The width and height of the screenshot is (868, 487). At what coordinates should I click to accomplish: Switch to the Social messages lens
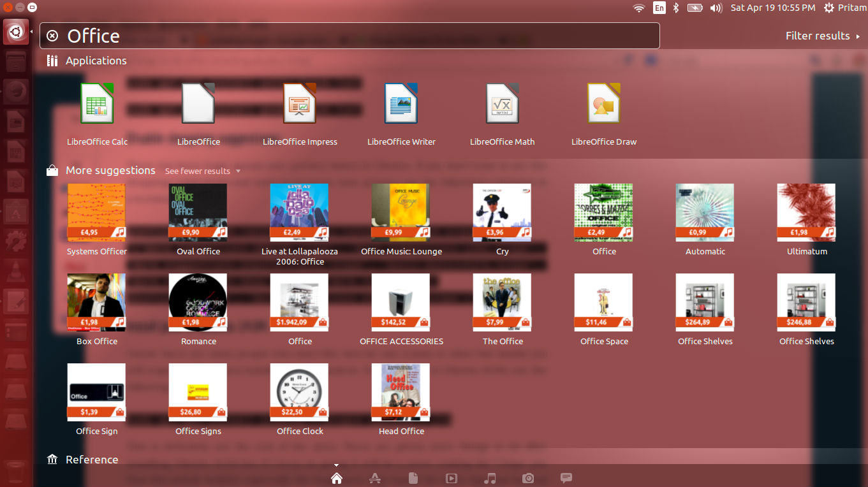(566, 478)
